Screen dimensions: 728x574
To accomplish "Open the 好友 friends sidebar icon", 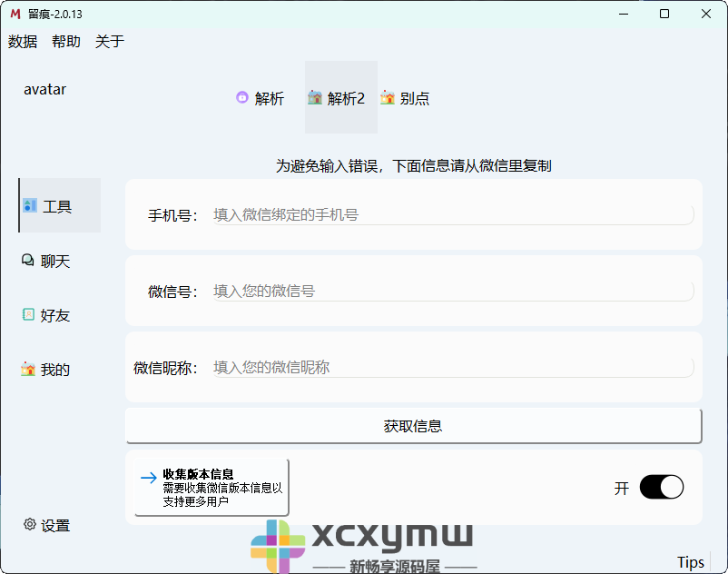I will coord(27,314).
